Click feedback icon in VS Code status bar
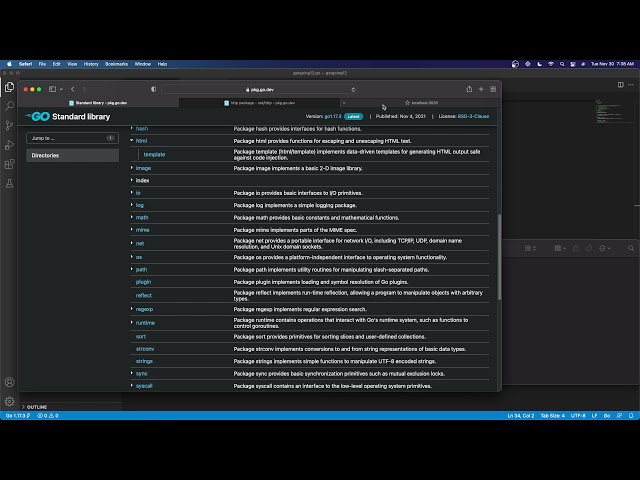640x480 pixels. point(619,416)
